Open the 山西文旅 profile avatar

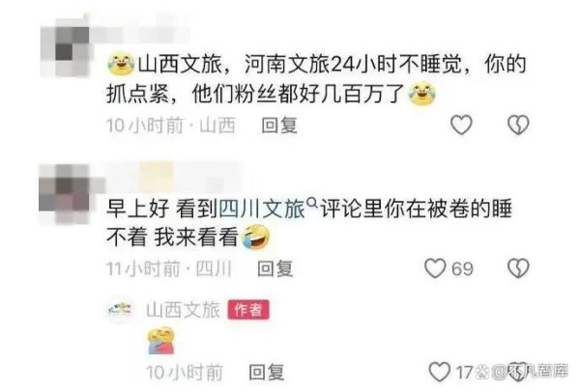[x=120, y=310]
